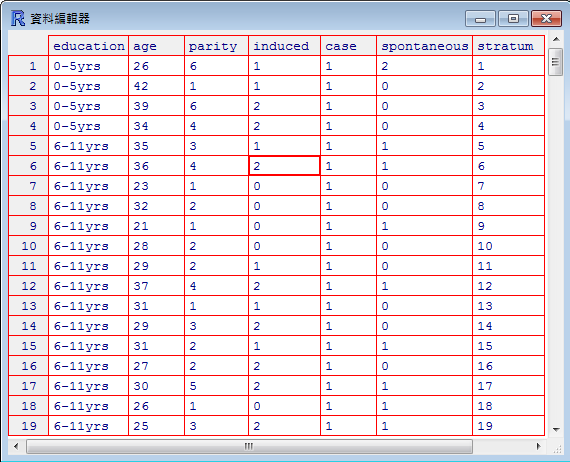Select the stratum column header
This screenshot has height=462, width=570.
pyautogui.click(x=508, y=46)
